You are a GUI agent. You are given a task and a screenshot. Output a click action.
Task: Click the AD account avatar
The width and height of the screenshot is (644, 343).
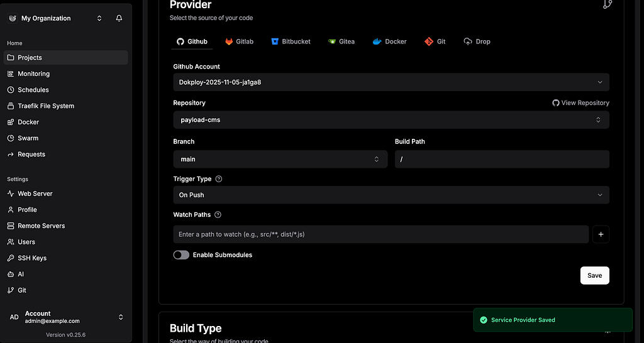click(x=14, y=317)
